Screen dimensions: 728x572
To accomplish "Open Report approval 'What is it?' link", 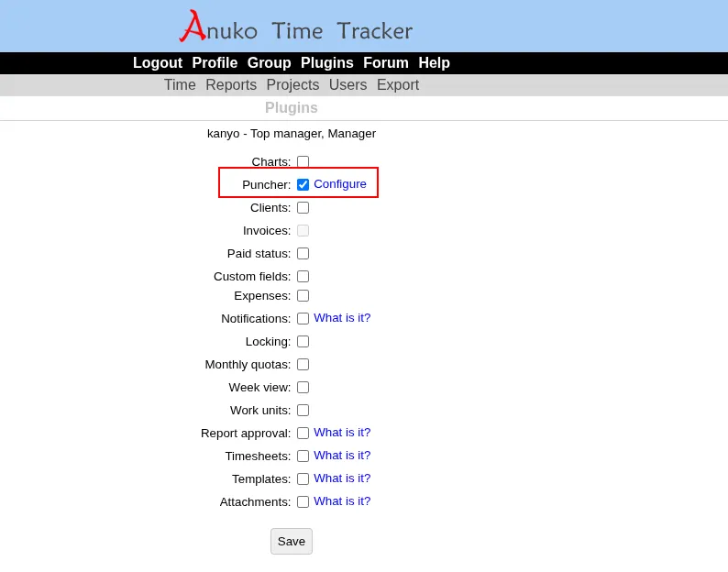I will pyautogui.click(x=342, y=433).
